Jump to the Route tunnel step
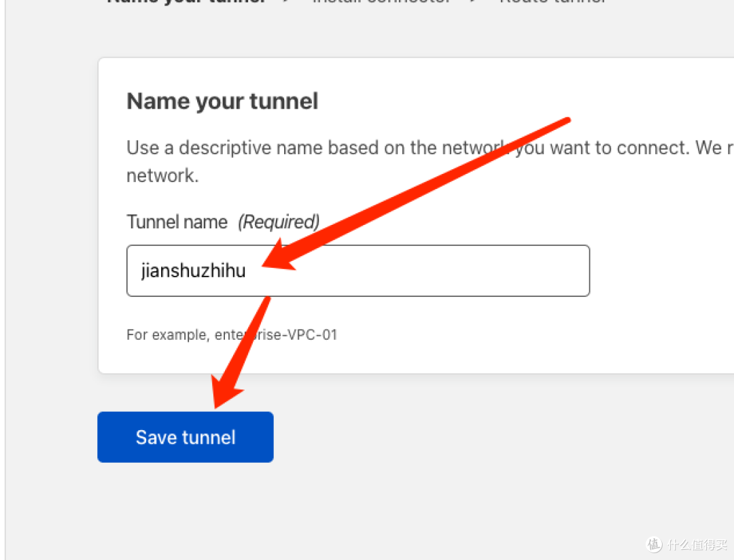 click(552, 2)
